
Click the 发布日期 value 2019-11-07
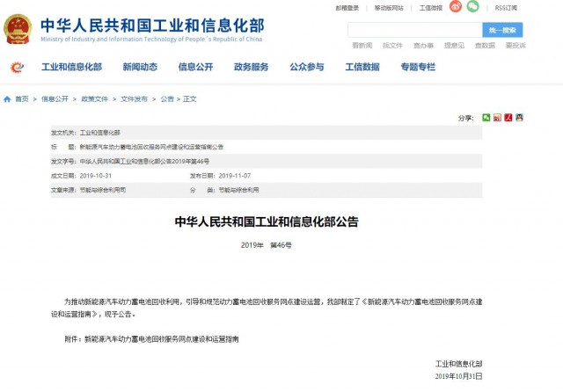[235, 176]
